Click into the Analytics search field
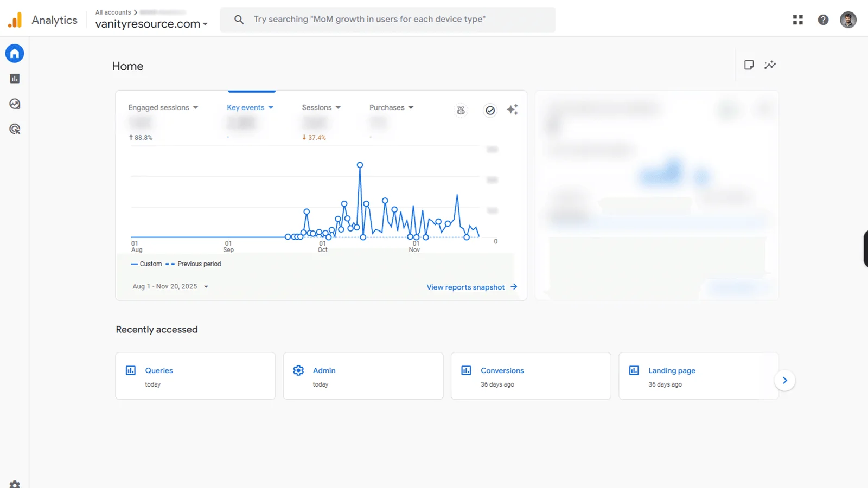868x488 pixels. [388, 20]
